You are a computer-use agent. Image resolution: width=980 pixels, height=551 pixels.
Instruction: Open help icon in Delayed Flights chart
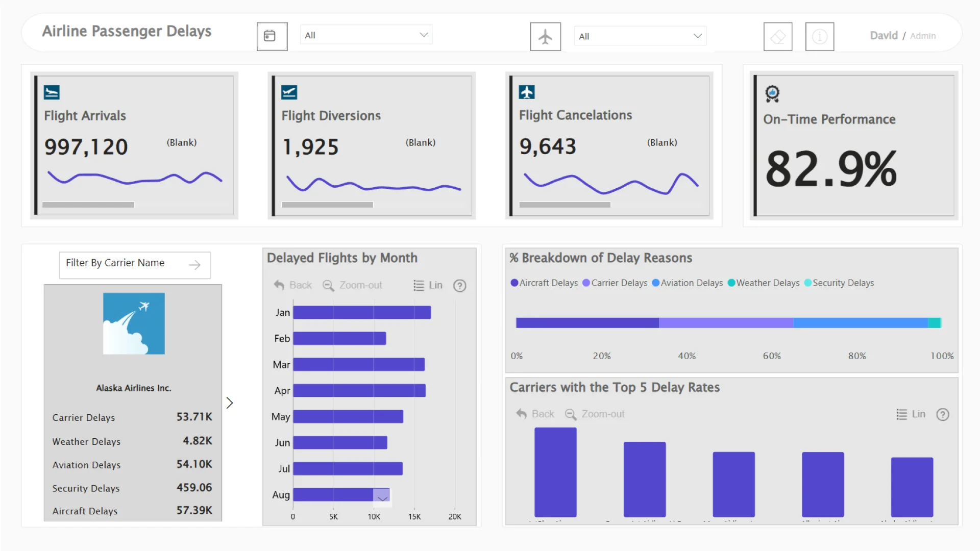pos(460,286)
